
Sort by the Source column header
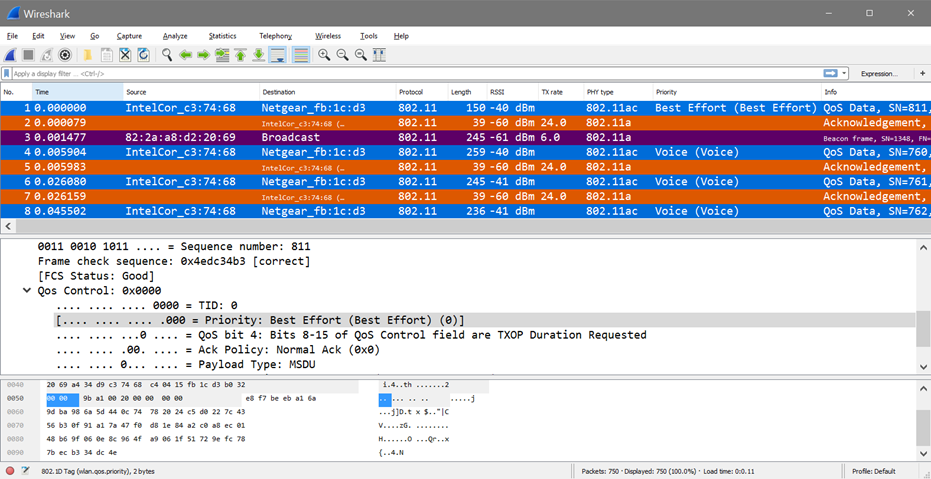191,92
